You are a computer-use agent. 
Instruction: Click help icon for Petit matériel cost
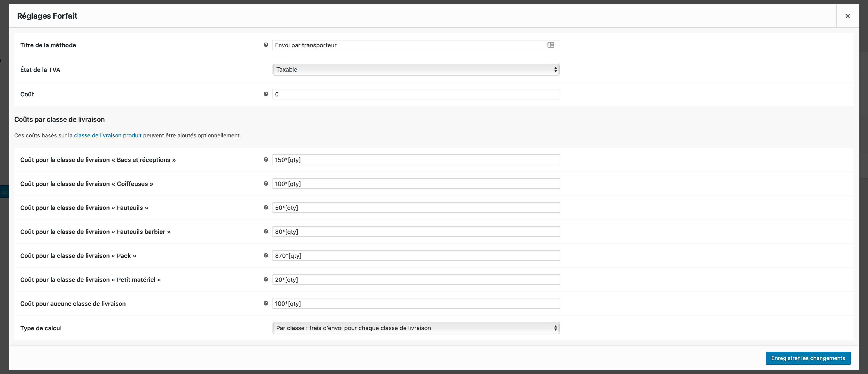coord(265,279)
